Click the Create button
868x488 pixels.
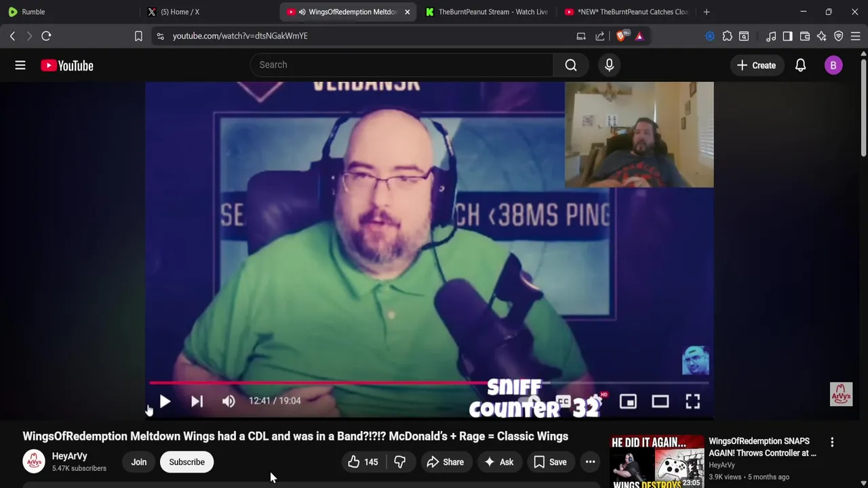coord(756,65)
